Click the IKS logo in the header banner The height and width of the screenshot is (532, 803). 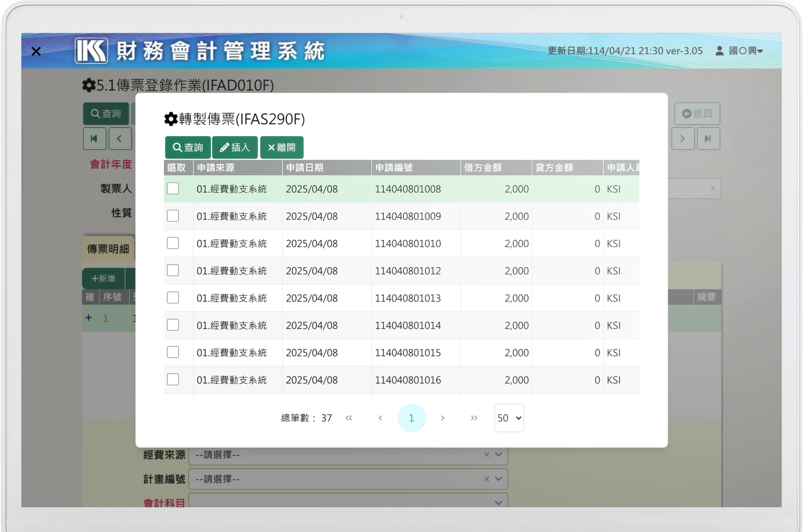[x=91, y=51]
